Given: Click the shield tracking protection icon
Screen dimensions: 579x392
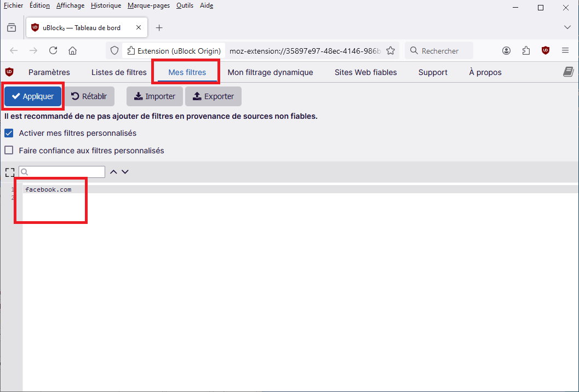Looking at the screenshot, I should coord(114,50).
